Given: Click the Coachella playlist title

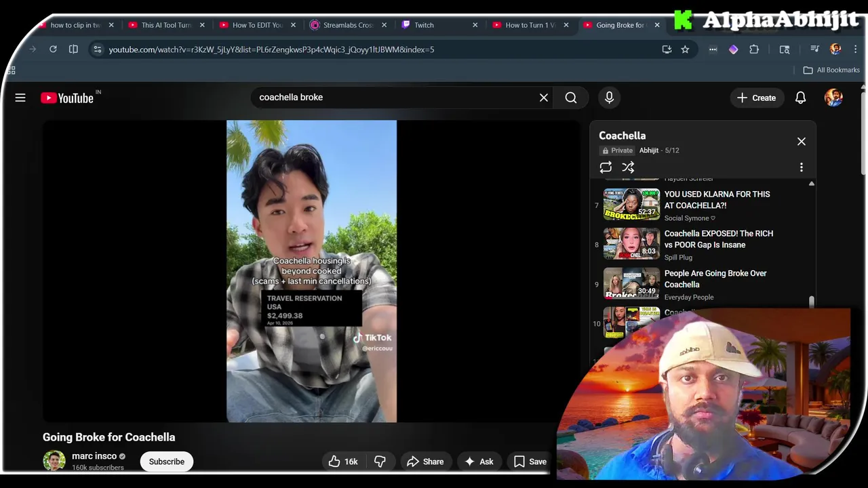Looking at the screenshot, I should pyautogui.click(x=623, y=136).
